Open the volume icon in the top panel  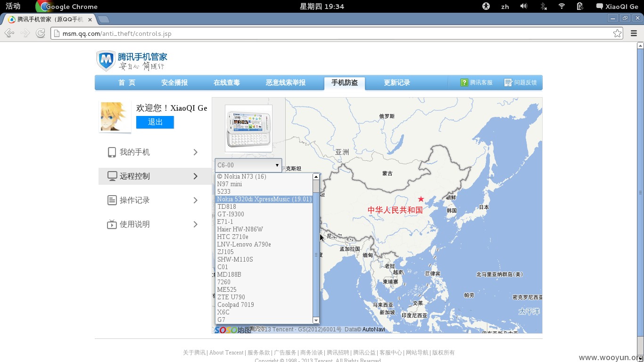tap(523, 6)
